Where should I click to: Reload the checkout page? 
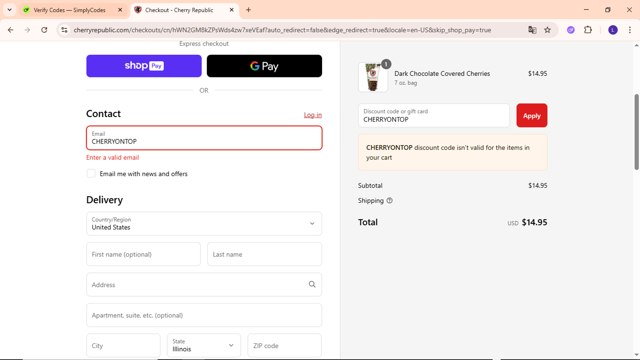[44, 30]
